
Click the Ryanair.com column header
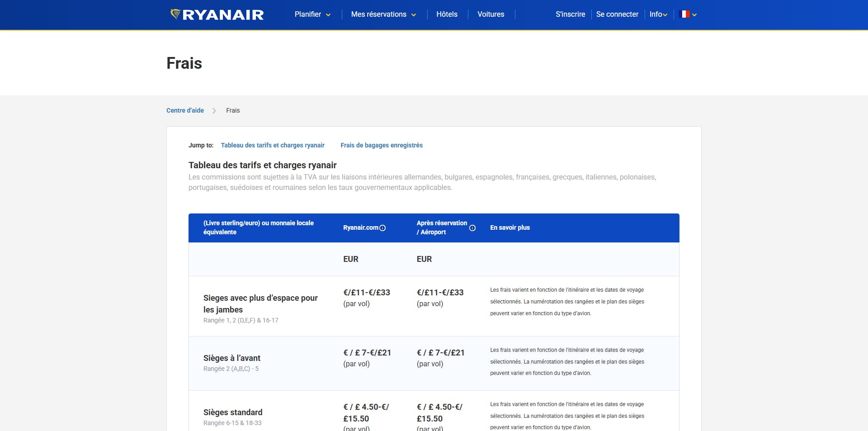[x=360, y=227]
